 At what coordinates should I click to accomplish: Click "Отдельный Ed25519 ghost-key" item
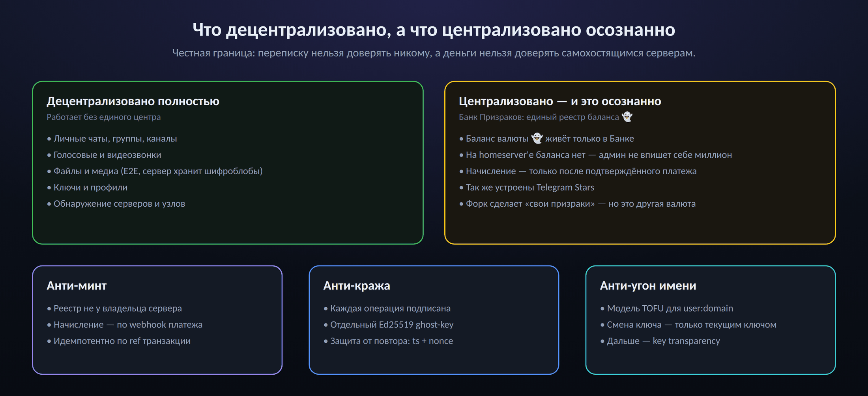[x=389, y=325]
